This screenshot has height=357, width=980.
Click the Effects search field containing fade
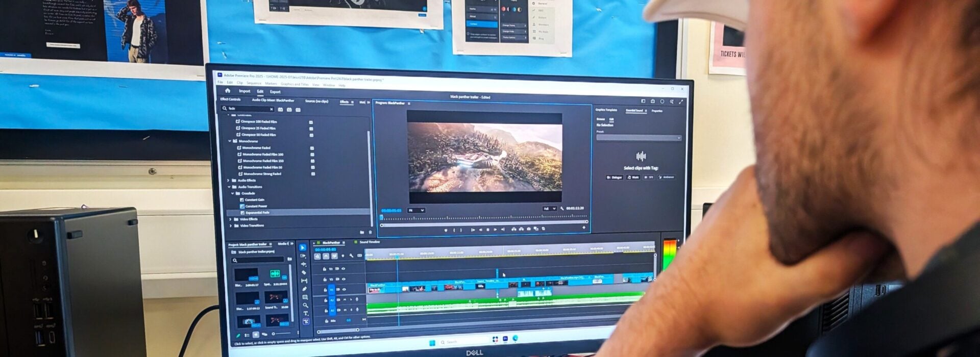[x=247, y=109]
